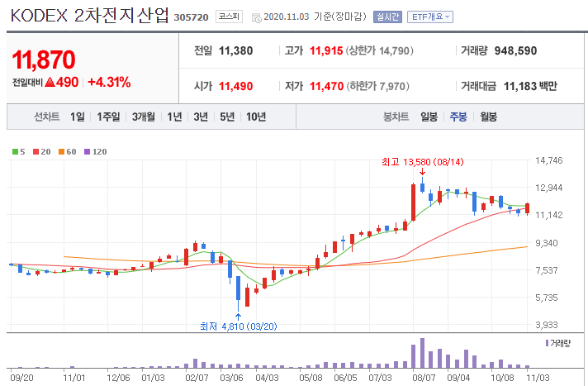This screenshot has height=386, width=588.
Task: Click the large red candle at 08/07
Action: pos(413,202)
